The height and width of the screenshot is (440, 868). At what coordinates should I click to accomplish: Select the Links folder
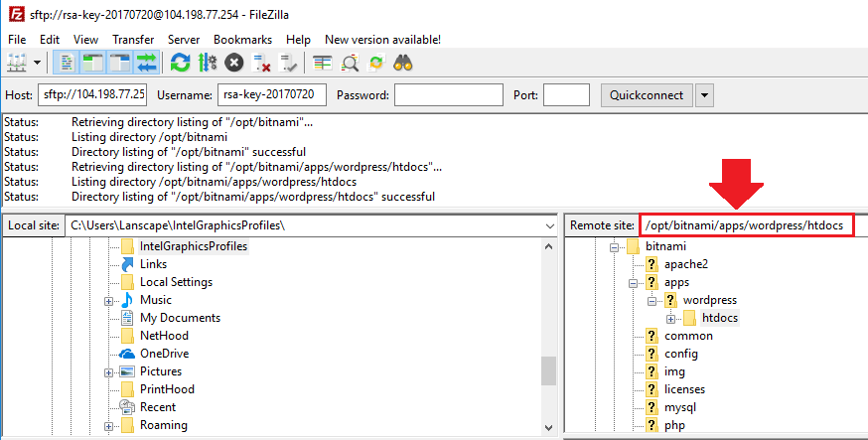153,264
